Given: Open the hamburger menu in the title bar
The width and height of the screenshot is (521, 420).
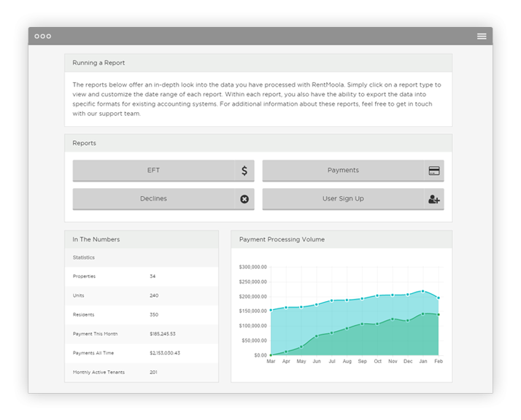Looking at the screenshot, I should point(482,36).
